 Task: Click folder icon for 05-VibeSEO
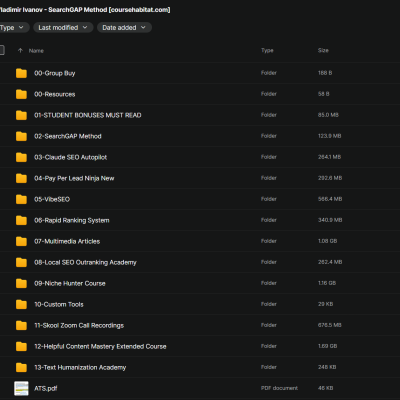click(21, 199)
